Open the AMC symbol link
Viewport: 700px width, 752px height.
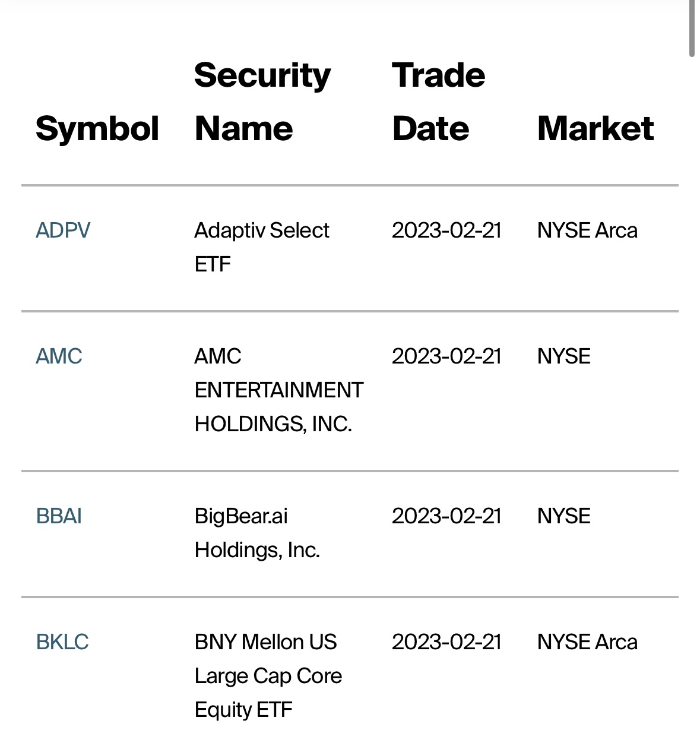59,356
